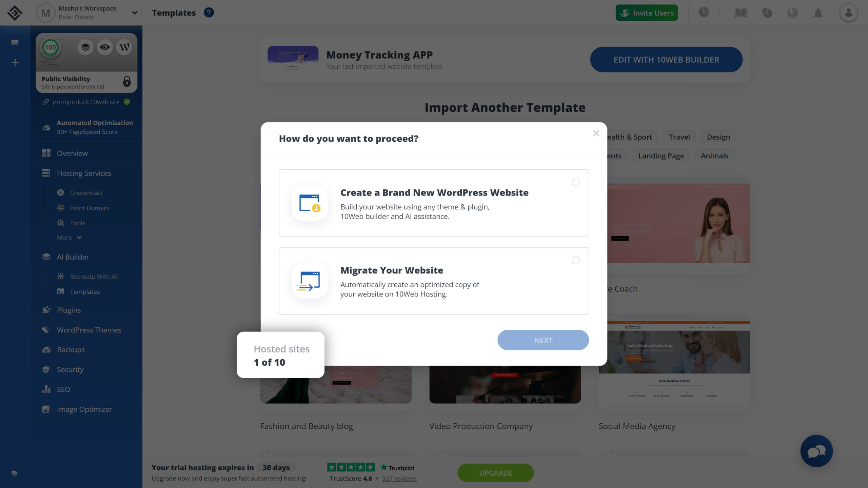Viewport: 868px width, 488px height.
Task: Expand the More section under Hosting Services
Action: (x=69, y=238)
